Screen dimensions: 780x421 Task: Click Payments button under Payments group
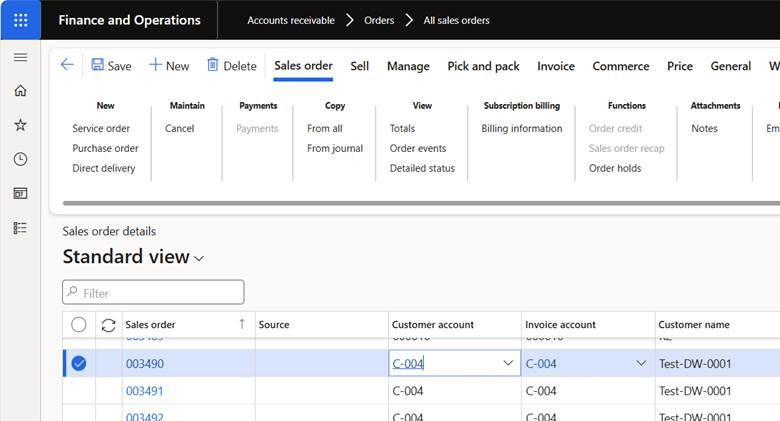(x=257, y=128)
